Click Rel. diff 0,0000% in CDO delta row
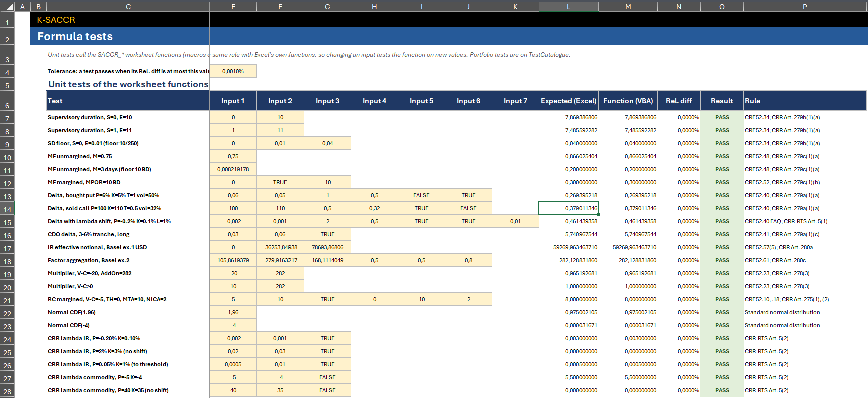The image size is (868, 398). tap(679, 234)
